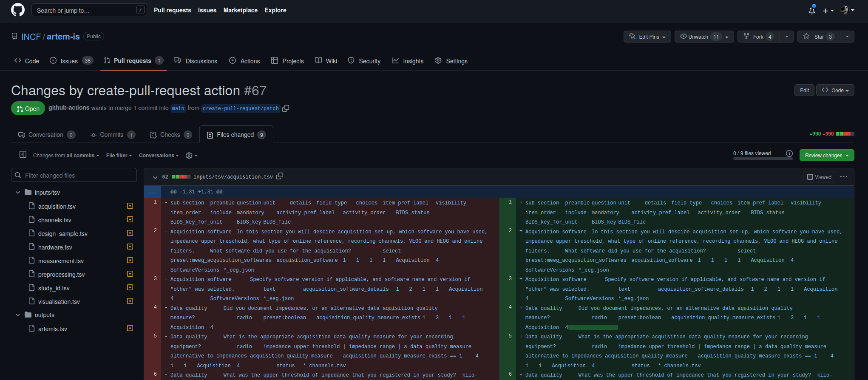The width and height of the screenshot is (868, 380).
Task: Select visualisation.tsv in the file tree
Action: 59,302
